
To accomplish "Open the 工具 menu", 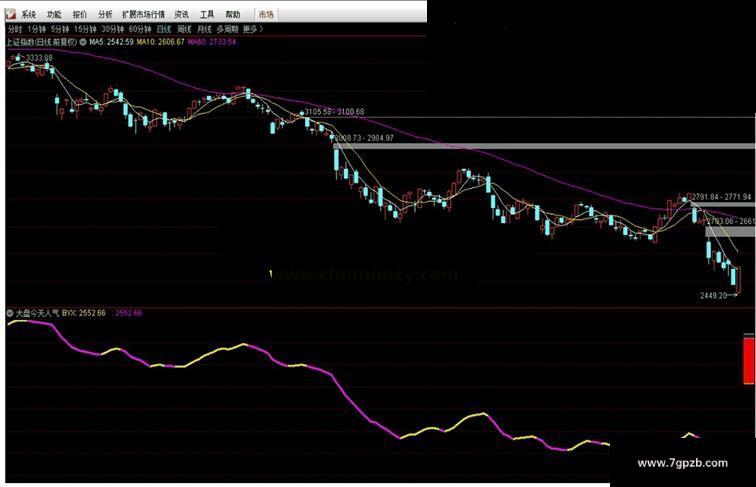I will (207, 14).
